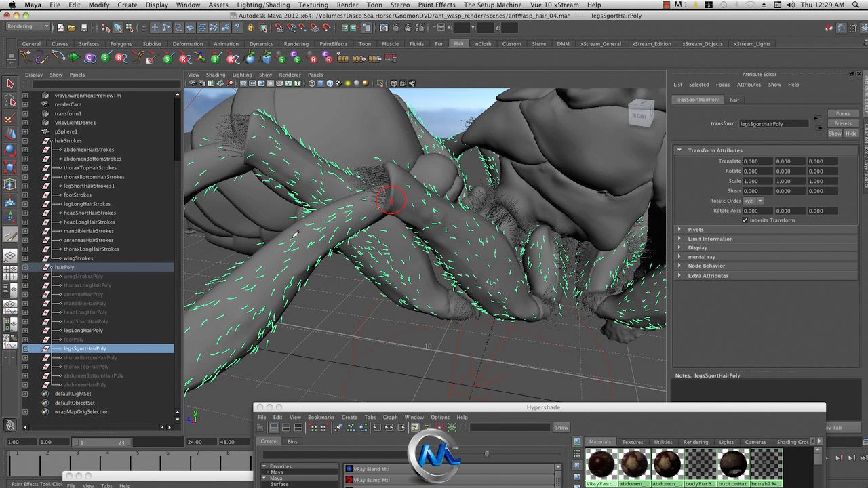Select legLongHairPoly in the Outliner
Screen dimensions: 868x488
[x=83, y=331]
